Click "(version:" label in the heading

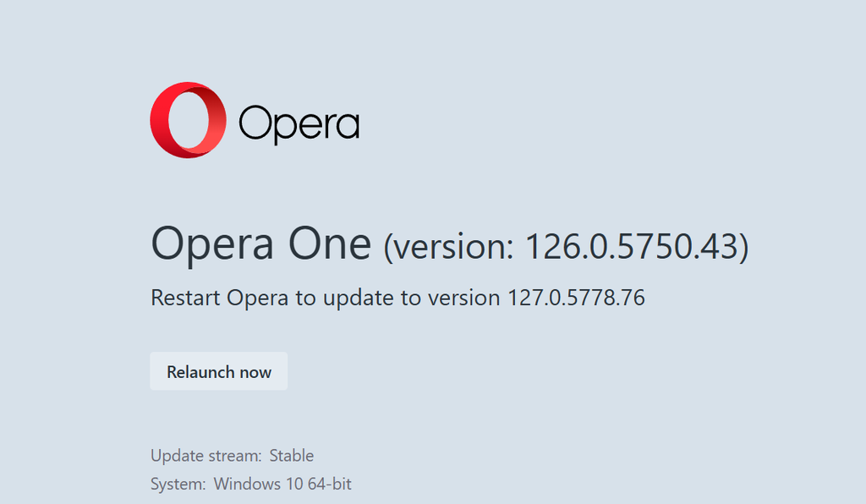point(448,246)
